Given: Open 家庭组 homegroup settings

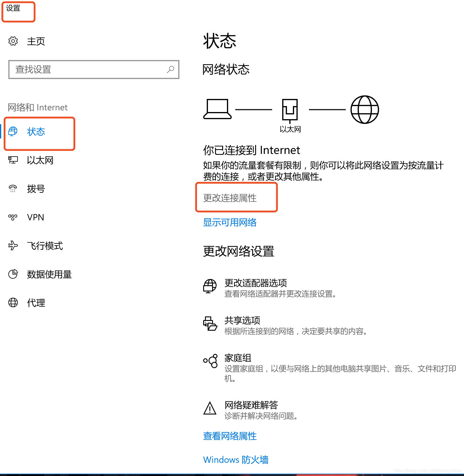Looking at the screenshot, I should (x=238, y=357).
